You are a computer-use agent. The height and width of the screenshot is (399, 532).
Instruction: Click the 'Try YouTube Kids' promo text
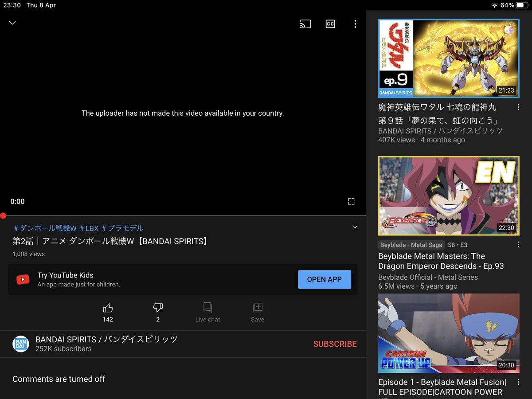point(65,275)
